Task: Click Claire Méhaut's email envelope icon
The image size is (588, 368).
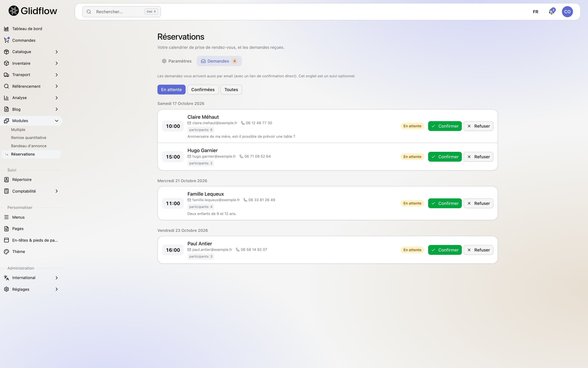Action: [189, 123]
